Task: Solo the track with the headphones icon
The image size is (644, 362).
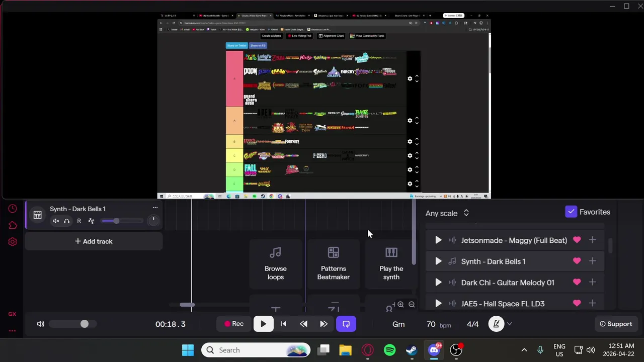Action: pos(66,221)
